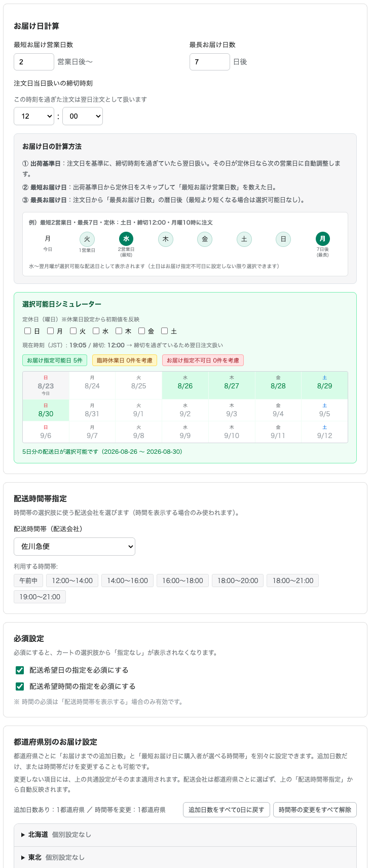Select the 8/27 calendar cell
This screenshot has height=868, width=372.
(x=232, y=385)
